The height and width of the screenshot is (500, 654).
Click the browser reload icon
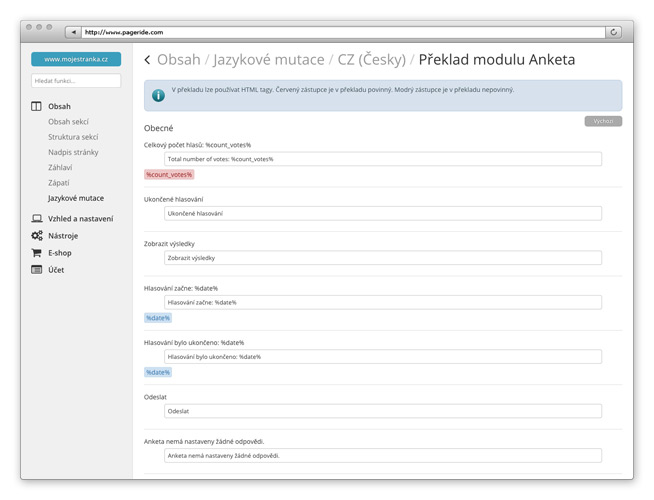pos(613,32)
